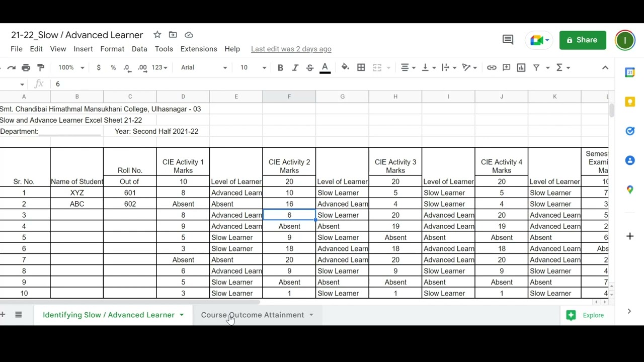The image size is (644, 362).
Task: Toggle strikethrough formatting
Action: pos(310,67)
